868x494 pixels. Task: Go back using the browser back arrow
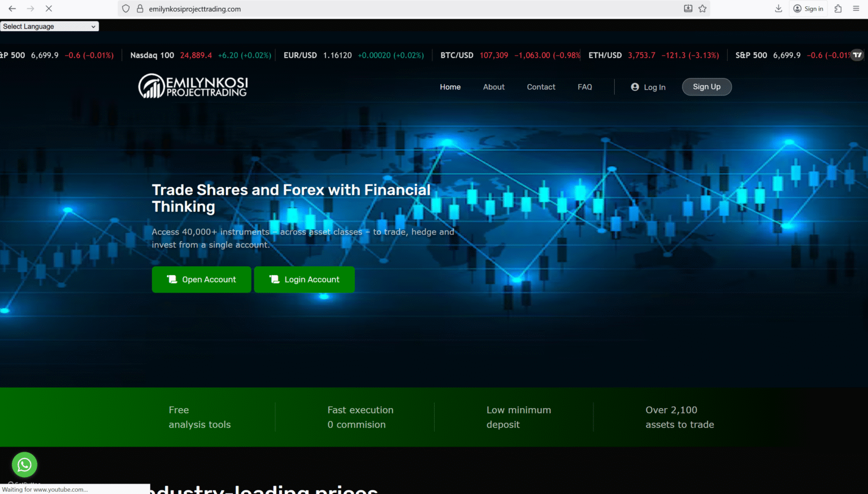click(12, 8)
